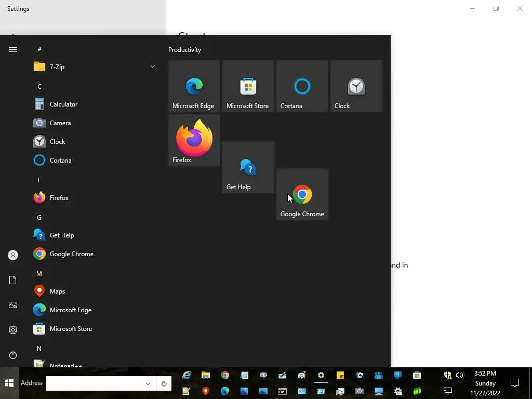Switch to Settings via the taskbar gear
Screen dimensions: 532x399
(321, 375)
